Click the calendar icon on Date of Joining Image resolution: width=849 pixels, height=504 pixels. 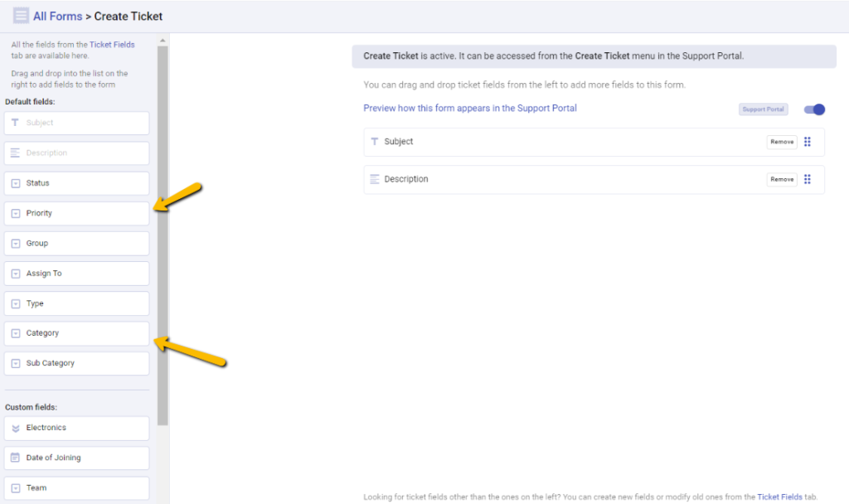(x=17, y=458)
